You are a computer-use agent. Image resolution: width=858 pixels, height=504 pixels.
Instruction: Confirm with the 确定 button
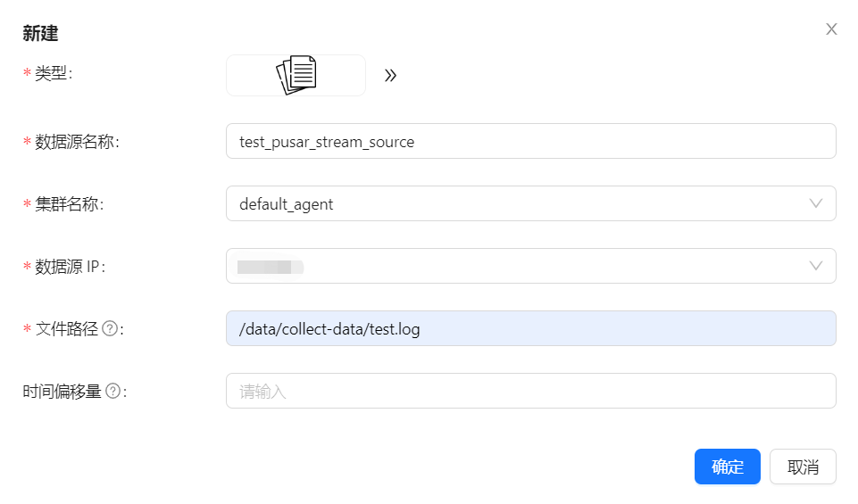[727, 467]
